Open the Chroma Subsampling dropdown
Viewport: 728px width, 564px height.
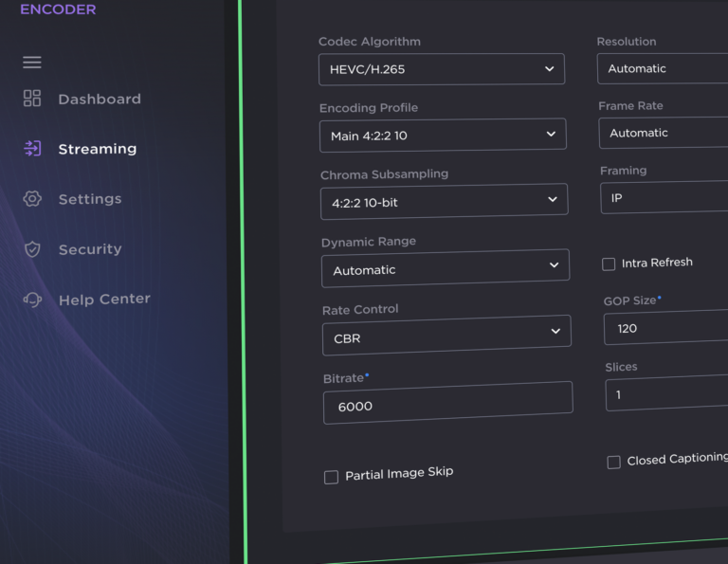pos(444,201)
